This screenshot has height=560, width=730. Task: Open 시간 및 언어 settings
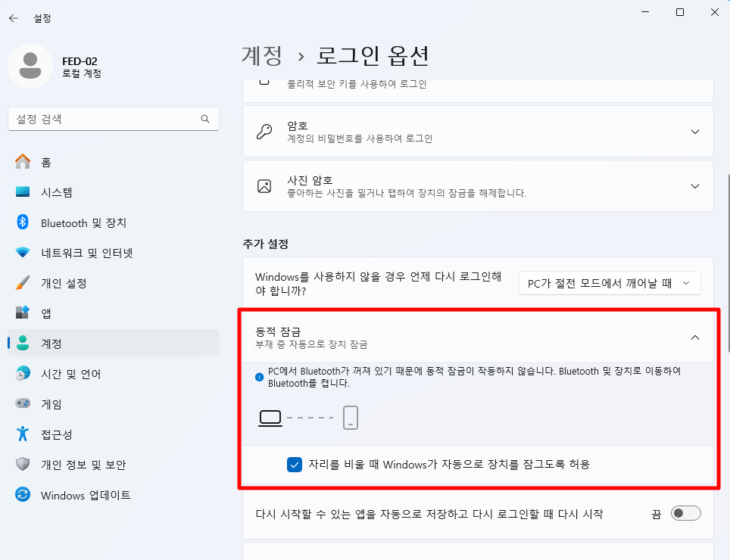click(x=114, y=374)
